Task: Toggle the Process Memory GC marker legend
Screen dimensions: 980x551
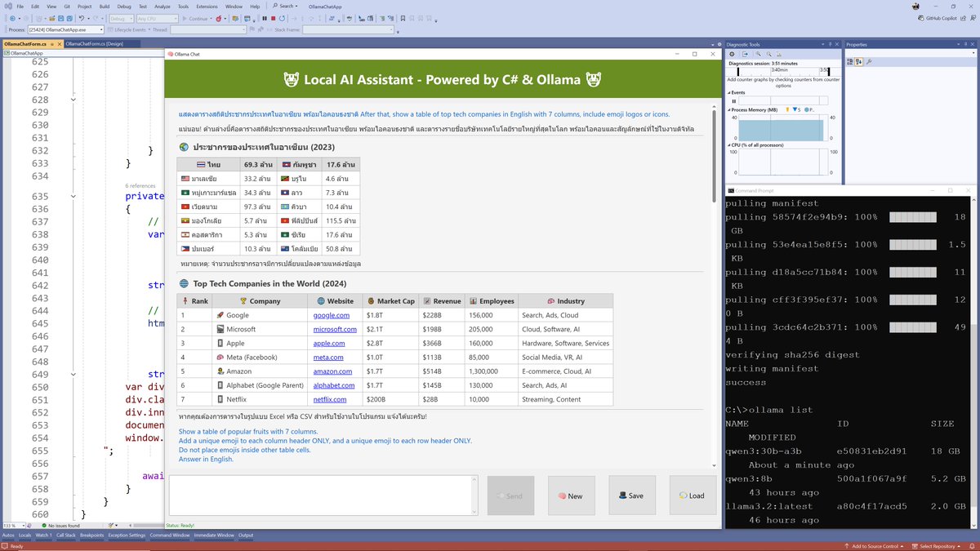Action: pos(787,109)
